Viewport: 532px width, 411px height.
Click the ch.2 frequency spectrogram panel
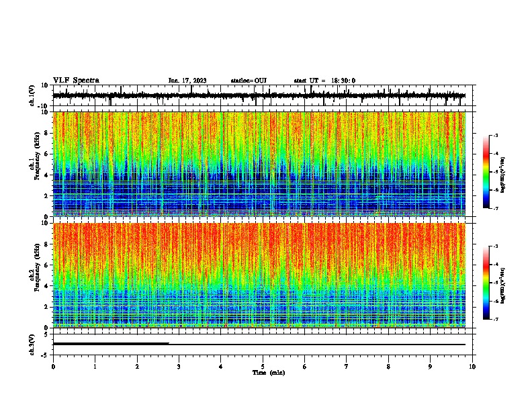[259, 275]
